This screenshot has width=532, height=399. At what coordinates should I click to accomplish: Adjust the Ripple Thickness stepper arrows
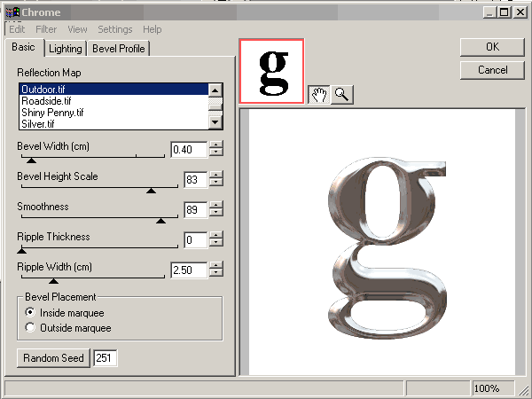[x=216, y=240]
